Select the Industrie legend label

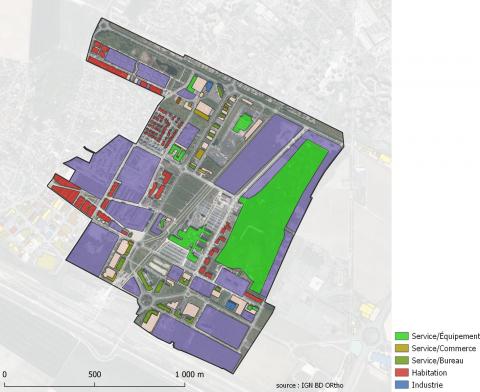click(427, 385)
